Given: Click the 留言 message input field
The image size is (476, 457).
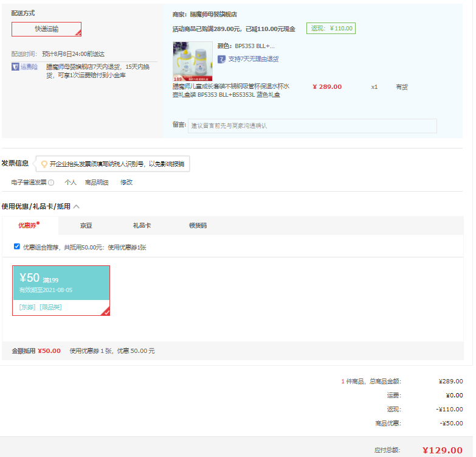Looking at the screenshot, I should (312, 126).
